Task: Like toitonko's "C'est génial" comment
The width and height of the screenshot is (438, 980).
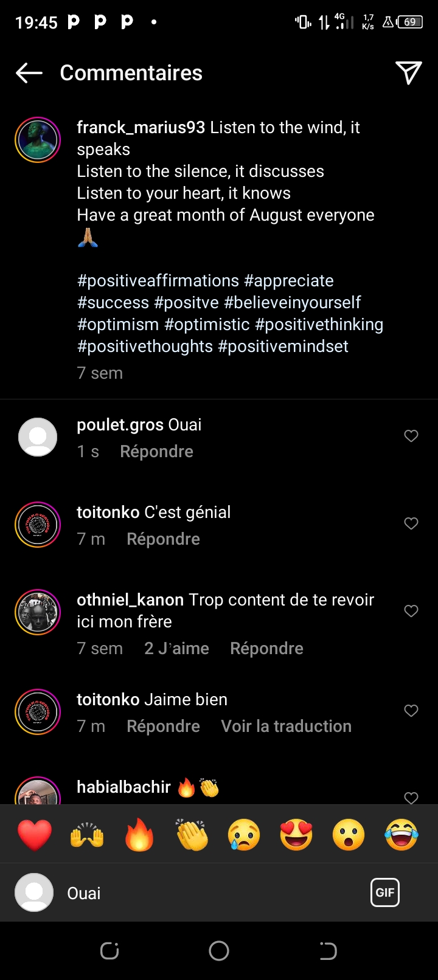Action: (411, 523)
